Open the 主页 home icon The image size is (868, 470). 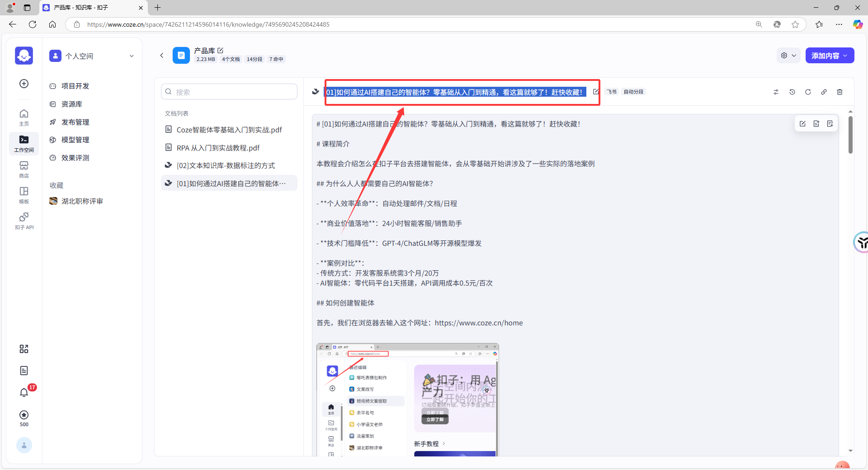tap(24, 117)
